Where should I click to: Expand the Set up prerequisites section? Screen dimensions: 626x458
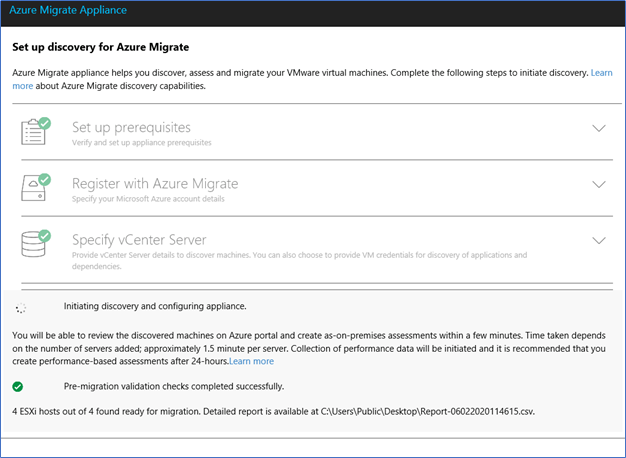599,128
